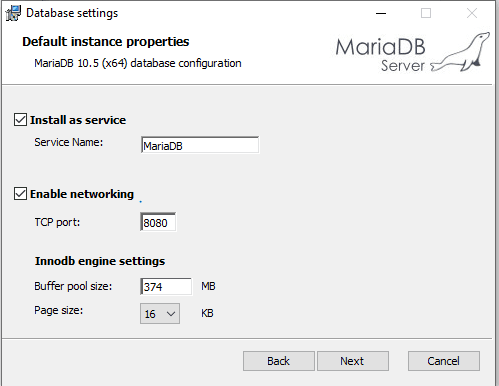
Task: Close the Database settings window
Action: coord(472,13)
